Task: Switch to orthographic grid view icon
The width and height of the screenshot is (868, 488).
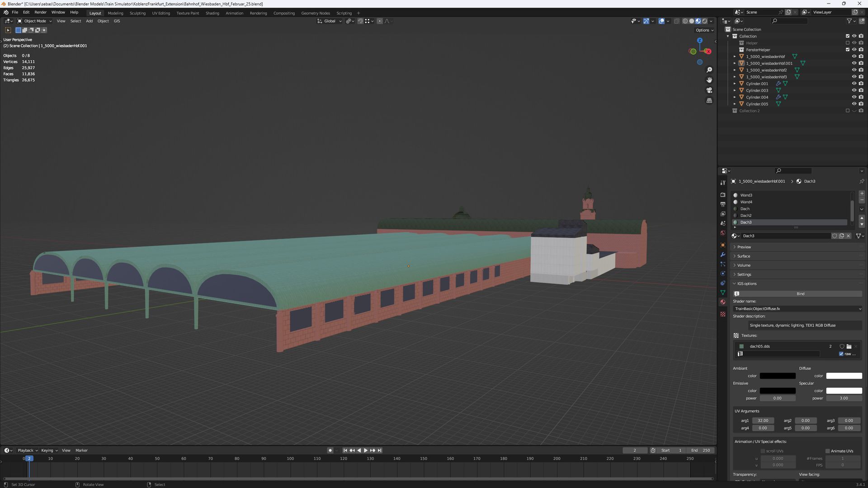Action: point(709,100)
